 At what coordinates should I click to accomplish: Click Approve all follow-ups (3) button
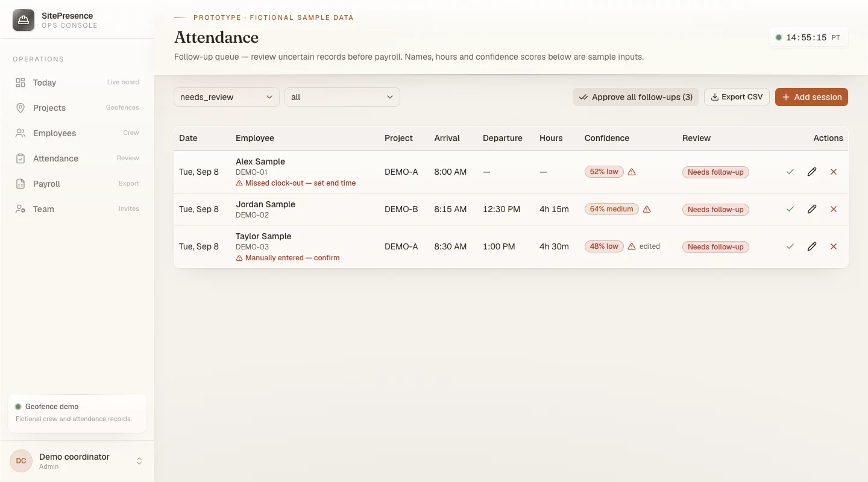(x=635, y=97)
